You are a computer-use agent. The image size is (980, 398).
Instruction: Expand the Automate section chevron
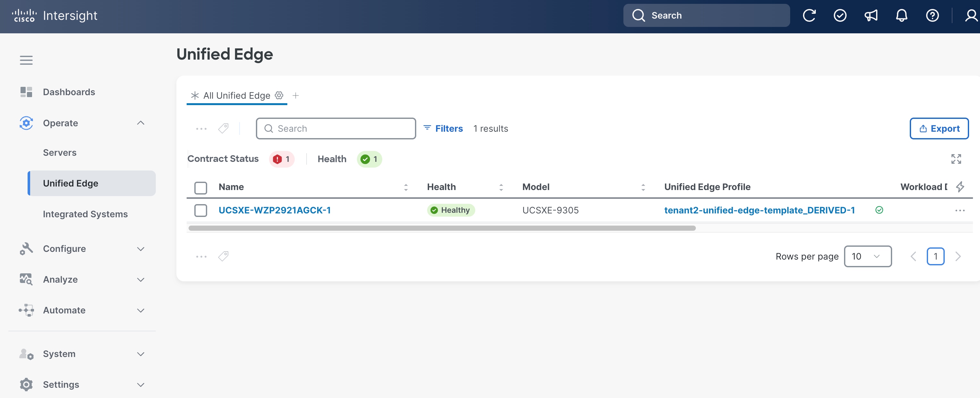(x=141, y=311)
